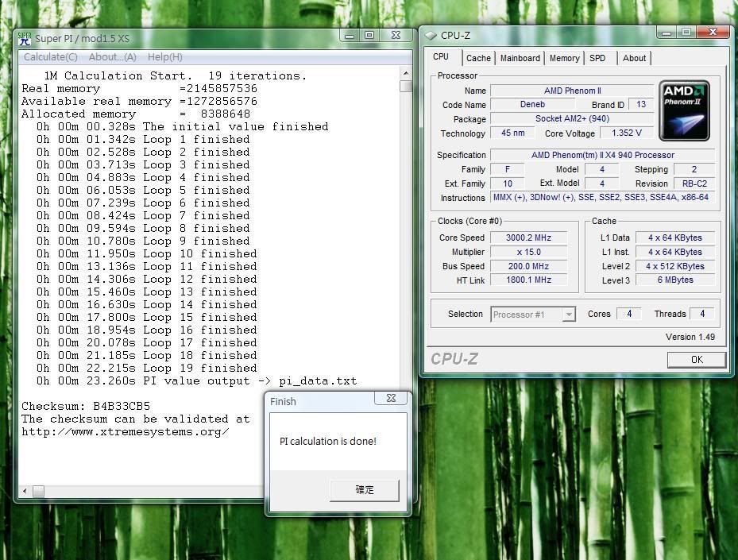Click the 'The initial value finished' line
Viewport: 738px width, 560px height.
pyautogui.click(x=235, y=126)
